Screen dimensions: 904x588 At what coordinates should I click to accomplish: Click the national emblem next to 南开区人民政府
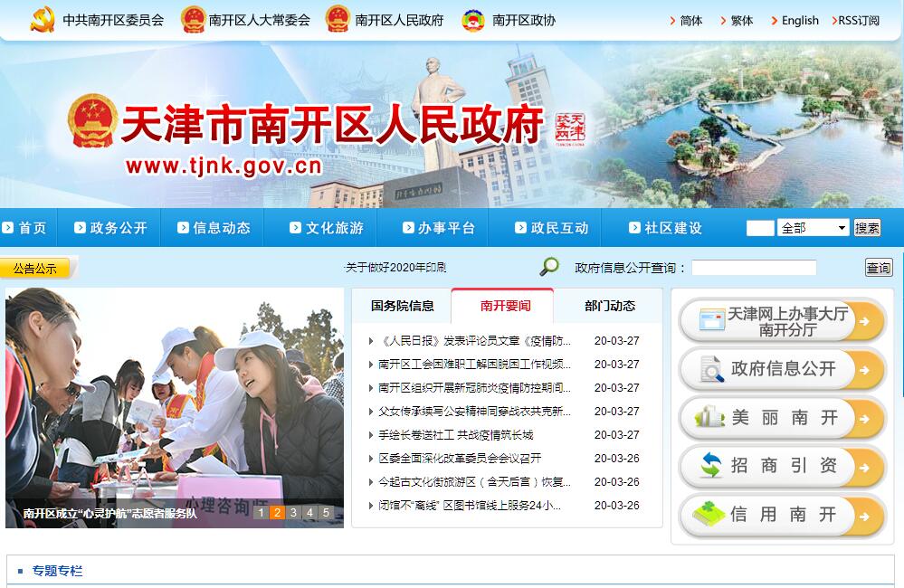click(x=338, y=19)
